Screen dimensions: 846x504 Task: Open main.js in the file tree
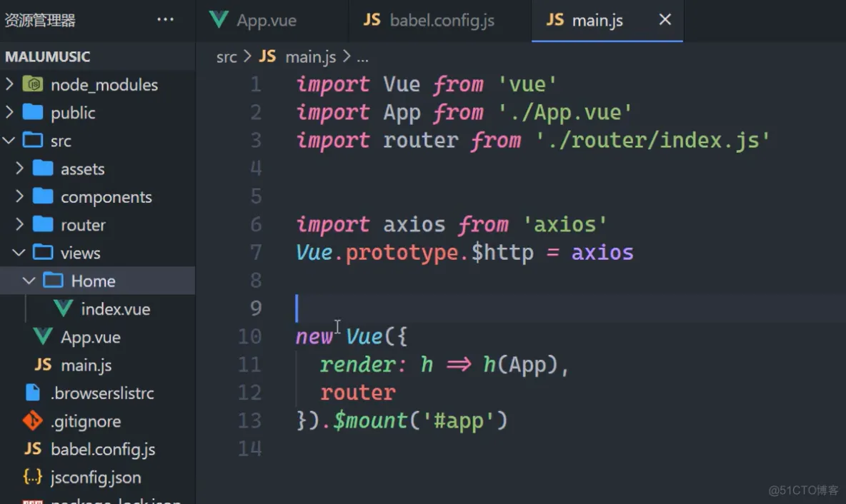tap(86, 365)
